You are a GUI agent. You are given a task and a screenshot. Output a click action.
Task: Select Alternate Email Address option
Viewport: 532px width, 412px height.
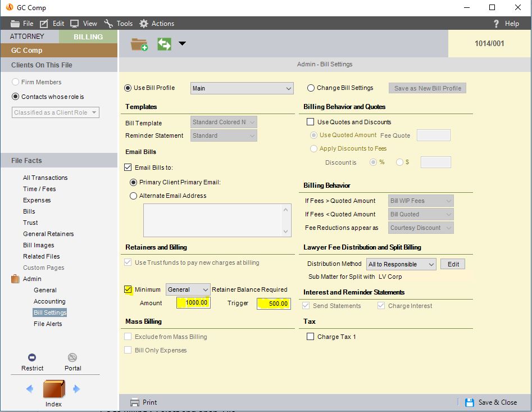(133, 196)
